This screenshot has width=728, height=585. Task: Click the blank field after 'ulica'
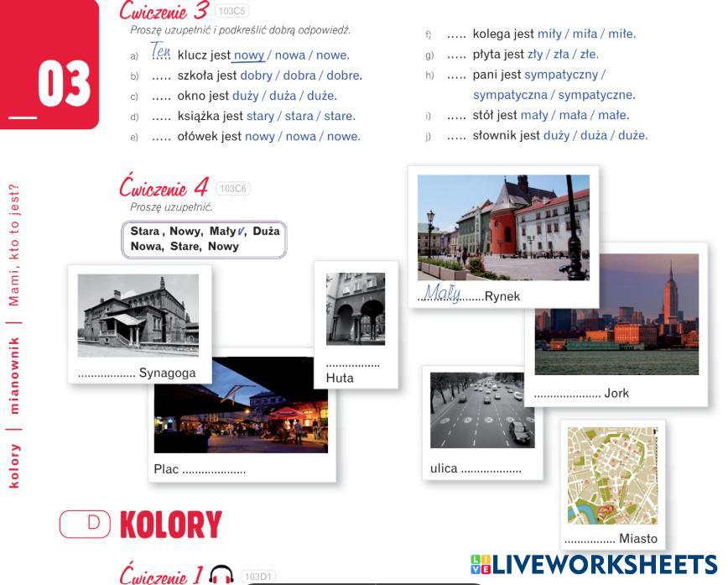[x=491, y=468]
